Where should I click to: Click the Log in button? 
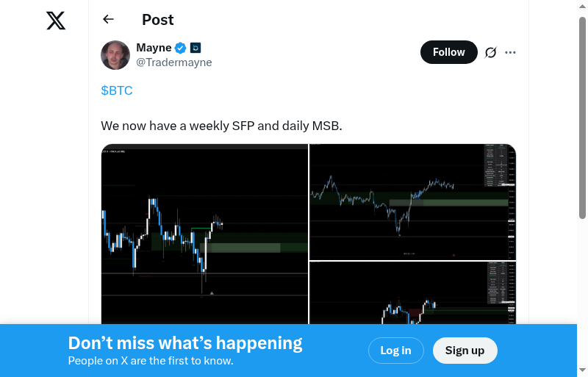[x=395, y=351]
